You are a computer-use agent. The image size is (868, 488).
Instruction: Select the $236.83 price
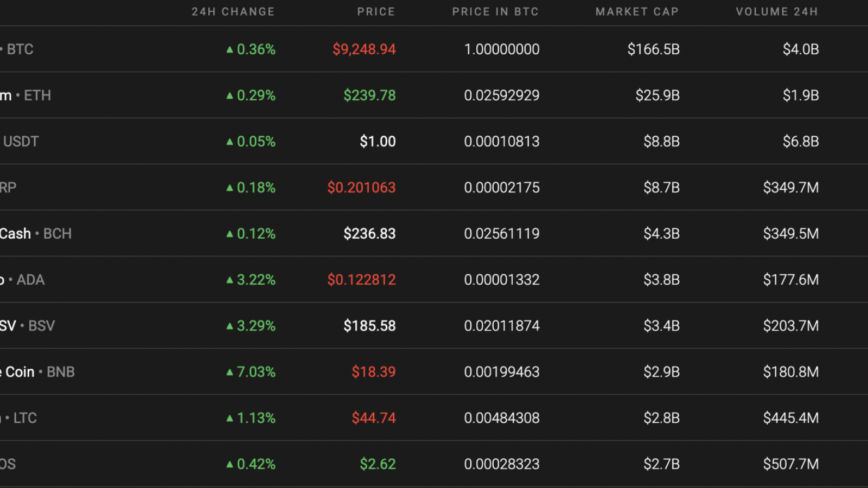pyautogui.click(x=369, y=234)
